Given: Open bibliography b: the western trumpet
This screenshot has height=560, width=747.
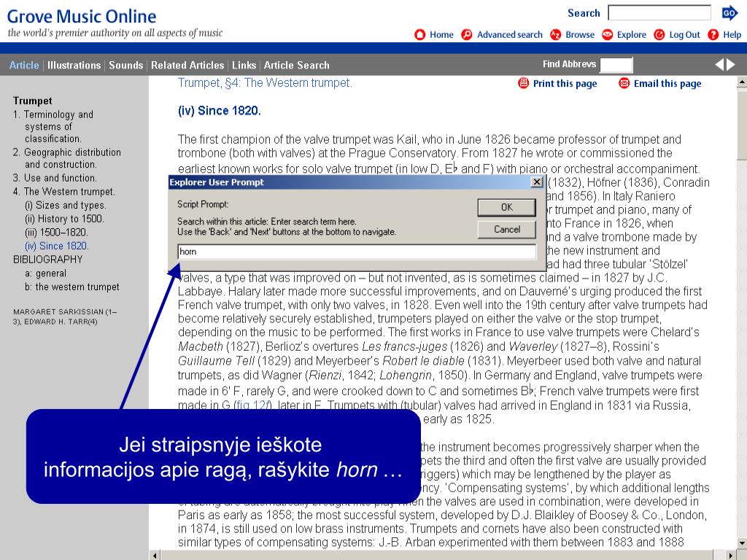Looking at the screenshot, I should pos(72,287).
